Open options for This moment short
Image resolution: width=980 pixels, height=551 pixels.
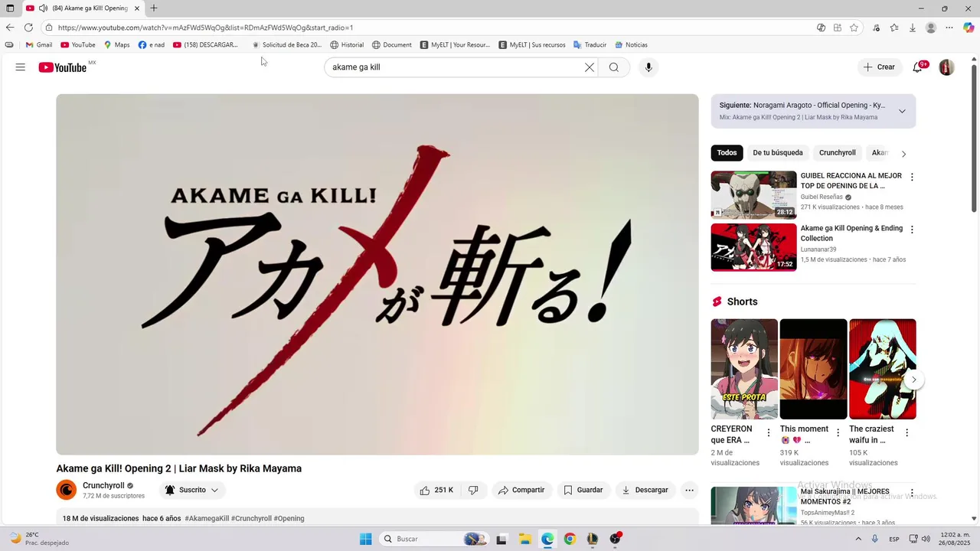tap(838, 432)
